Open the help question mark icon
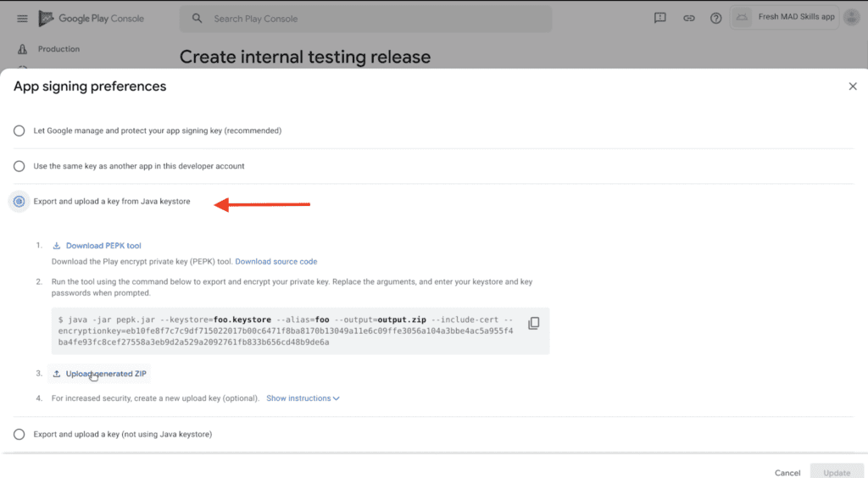The height and width of the screenshot is (478, 868). click(x=715, y=19)
